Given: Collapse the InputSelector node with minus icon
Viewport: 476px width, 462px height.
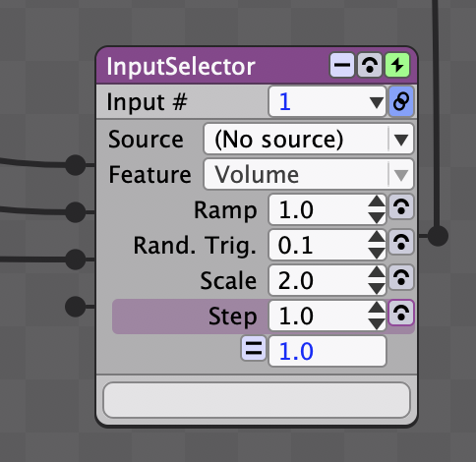Looking at the screenshot, I should [342, 65].
